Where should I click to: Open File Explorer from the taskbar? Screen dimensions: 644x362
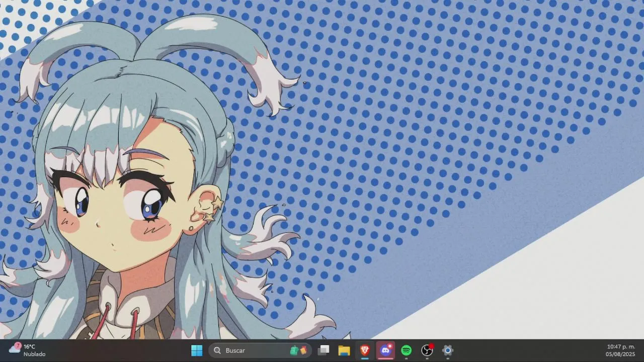pos(344,350)
